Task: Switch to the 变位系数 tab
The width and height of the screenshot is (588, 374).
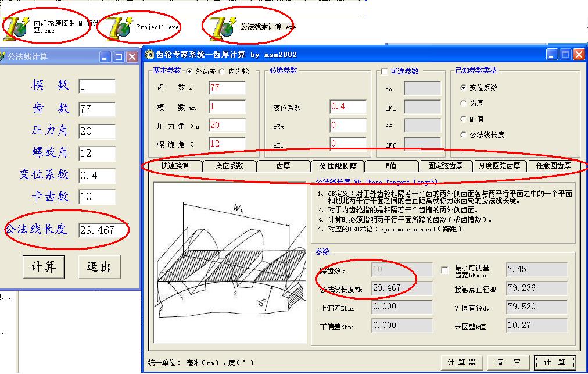Action: pos(229,166)
